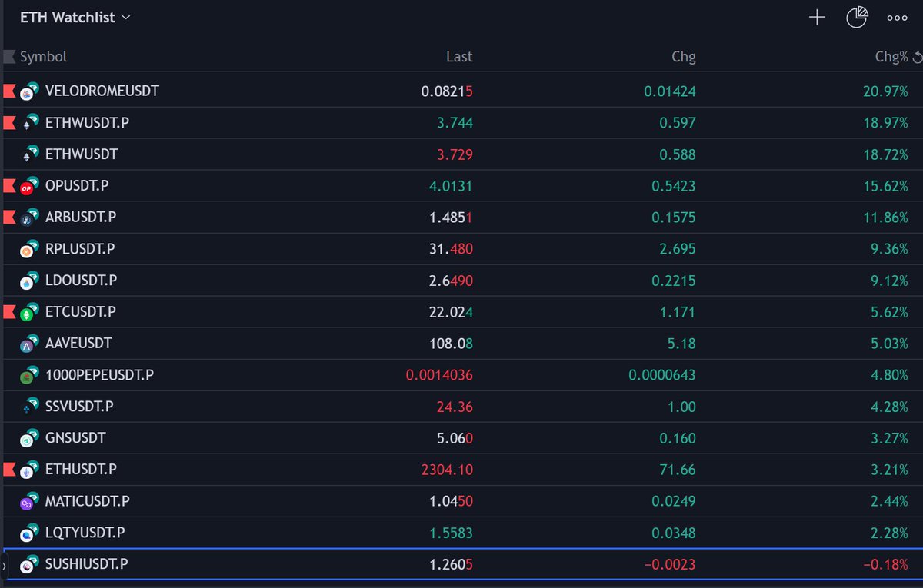This screenshot has height=588, width=923.
Task: Select the LDOUSDT.P symbol name
Action: [81, 280]
